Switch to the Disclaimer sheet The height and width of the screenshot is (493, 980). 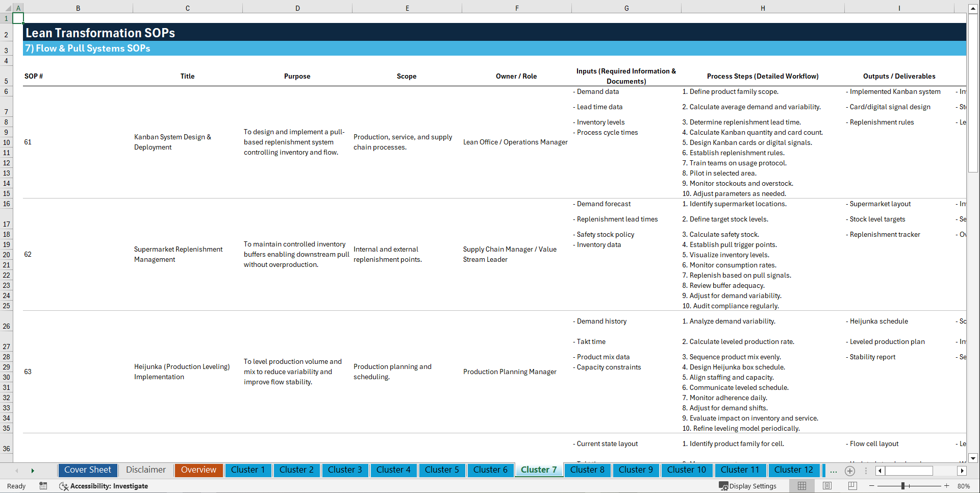pyautogui.click(x=145, y=470)
